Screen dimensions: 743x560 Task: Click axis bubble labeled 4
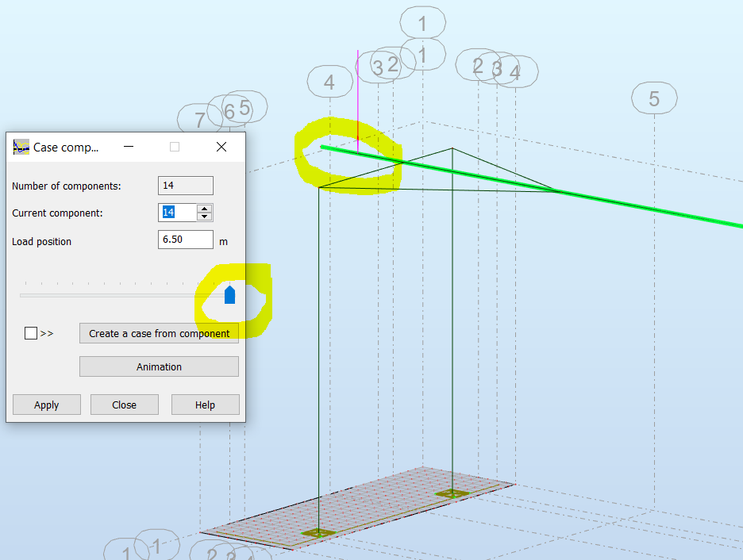coord(329,81)
